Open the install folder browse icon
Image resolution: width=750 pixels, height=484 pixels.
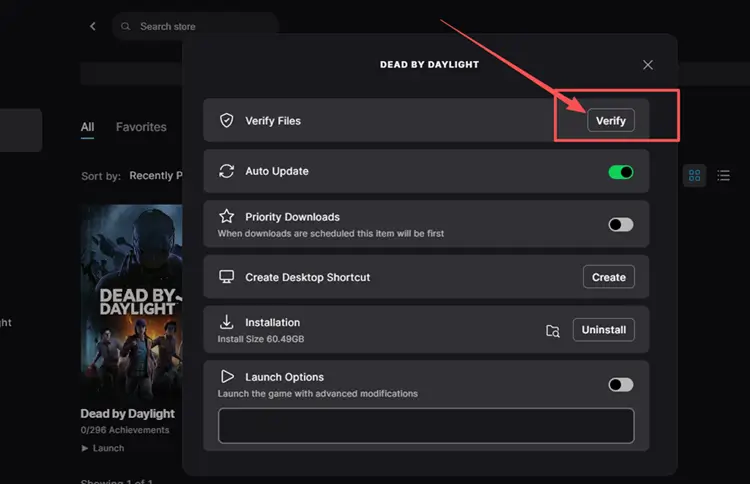[553, 330]
